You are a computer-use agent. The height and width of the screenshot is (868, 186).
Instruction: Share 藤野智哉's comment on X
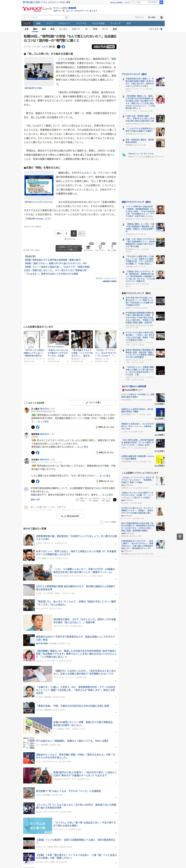coord(33,453)
